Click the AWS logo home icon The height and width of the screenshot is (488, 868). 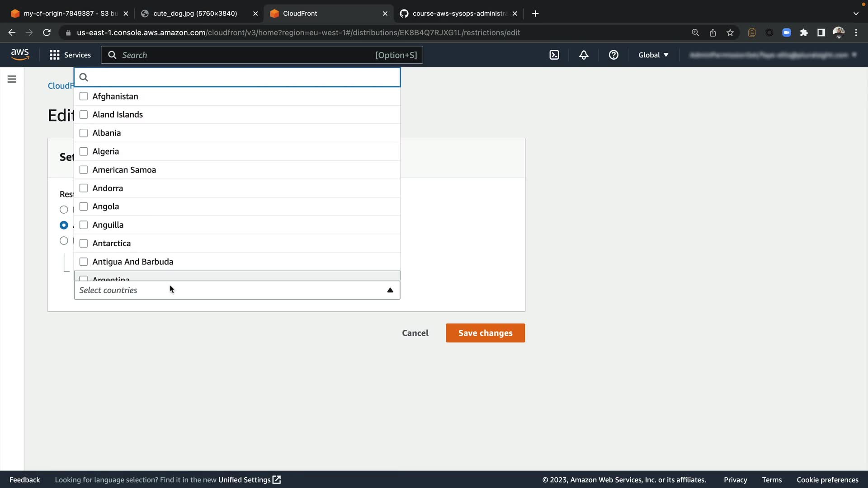coord(20,54)
